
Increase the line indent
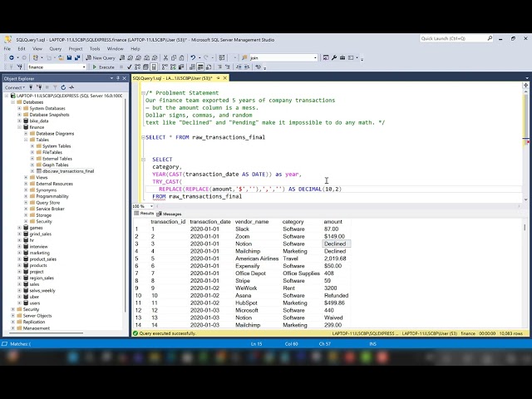[247, 67]
